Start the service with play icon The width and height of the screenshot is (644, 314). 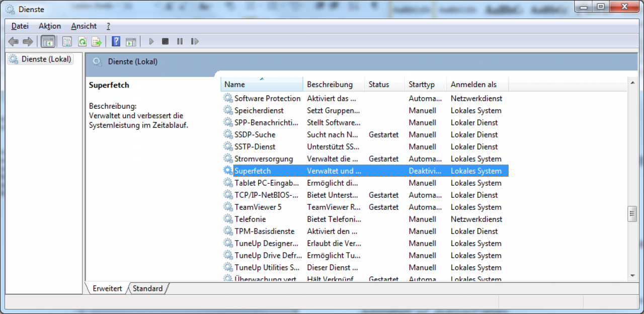coord(151,41)
